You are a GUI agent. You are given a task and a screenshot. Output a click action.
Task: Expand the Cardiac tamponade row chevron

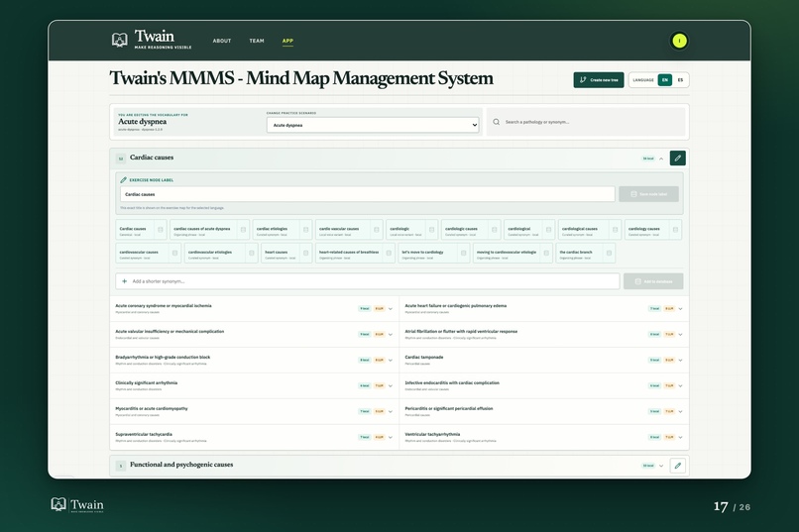680,361
